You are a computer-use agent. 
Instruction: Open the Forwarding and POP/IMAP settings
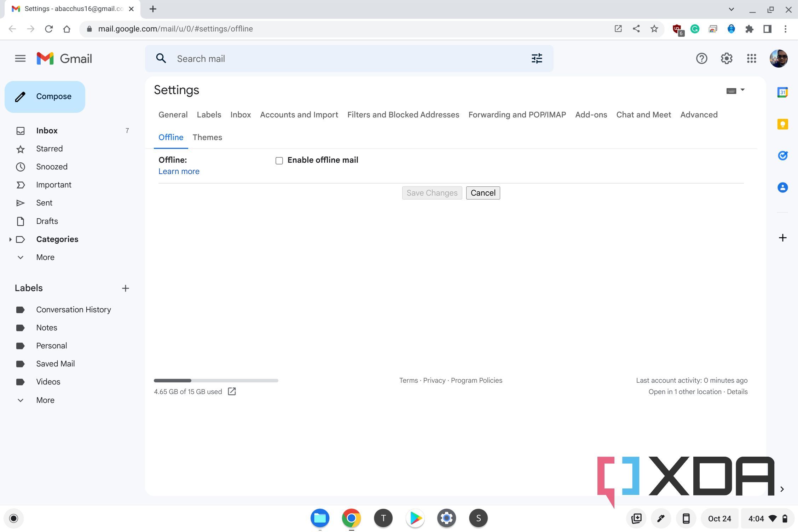[517, 115]
